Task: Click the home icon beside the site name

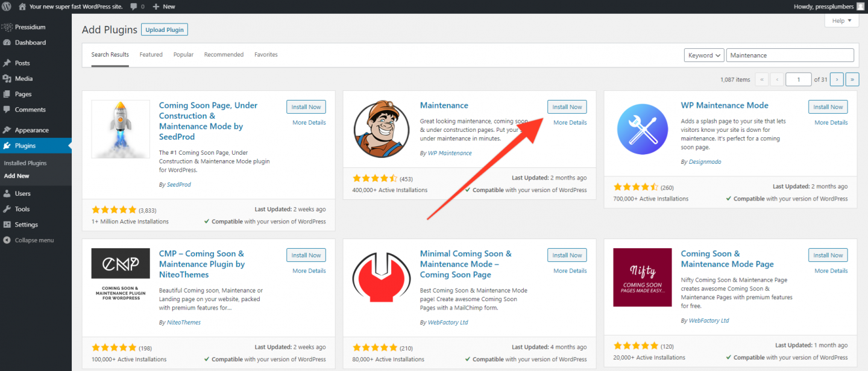Action: pos(22,7)
